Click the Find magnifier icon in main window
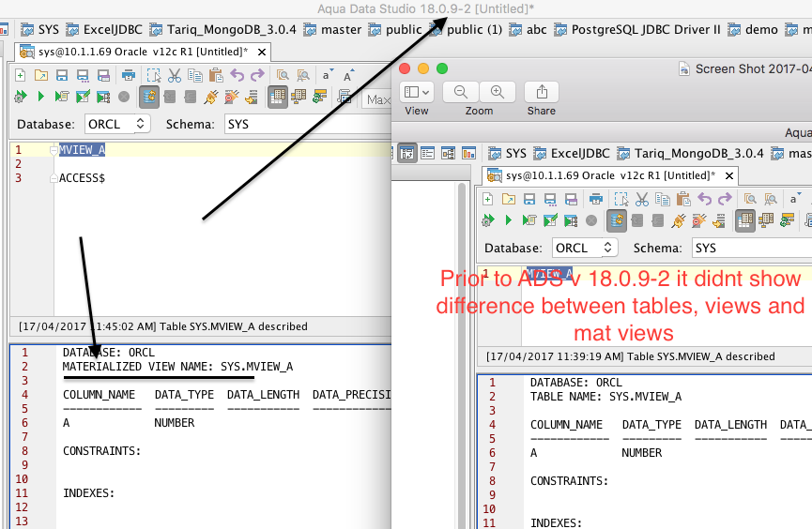This screenshot has width=812, height=529. (283, 76)
